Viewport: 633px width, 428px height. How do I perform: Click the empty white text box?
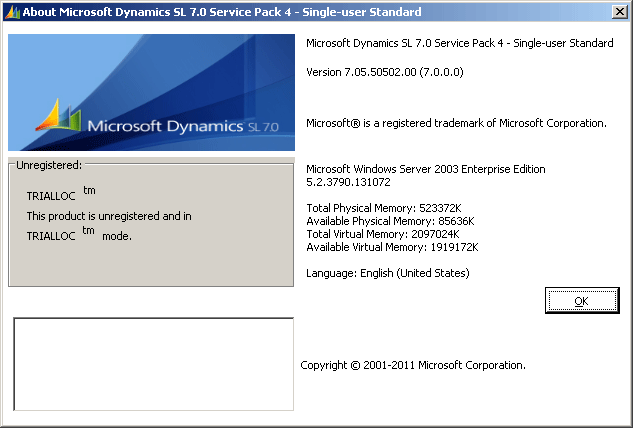153,364
